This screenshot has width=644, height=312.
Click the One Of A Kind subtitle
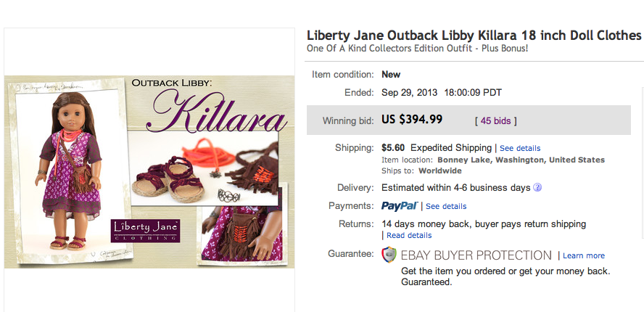pyautogui.click(x=417, y=48)
